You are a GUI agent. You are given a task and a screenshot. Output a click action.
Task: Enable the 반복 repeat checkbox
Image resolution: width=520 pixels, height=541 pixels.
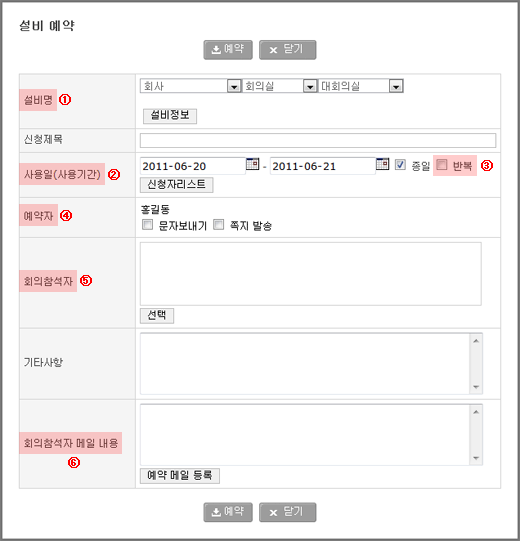pyautogui.click(x=442, y=165)
